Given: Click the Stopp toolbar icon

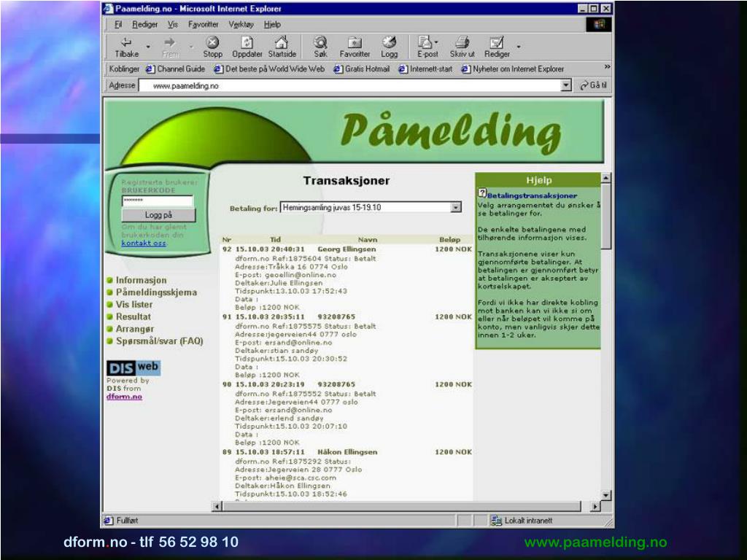Looking at the screenshot, I should [212, 42].
